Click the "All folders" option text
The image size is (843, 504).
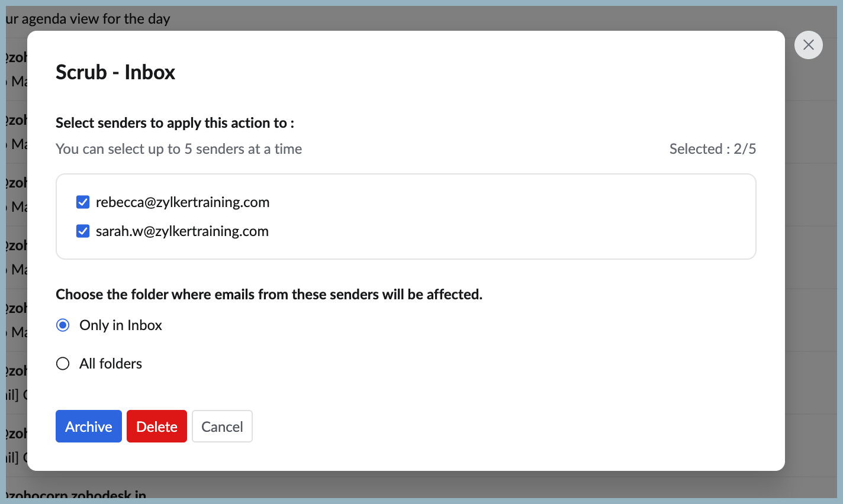click(x=111, y=364)
